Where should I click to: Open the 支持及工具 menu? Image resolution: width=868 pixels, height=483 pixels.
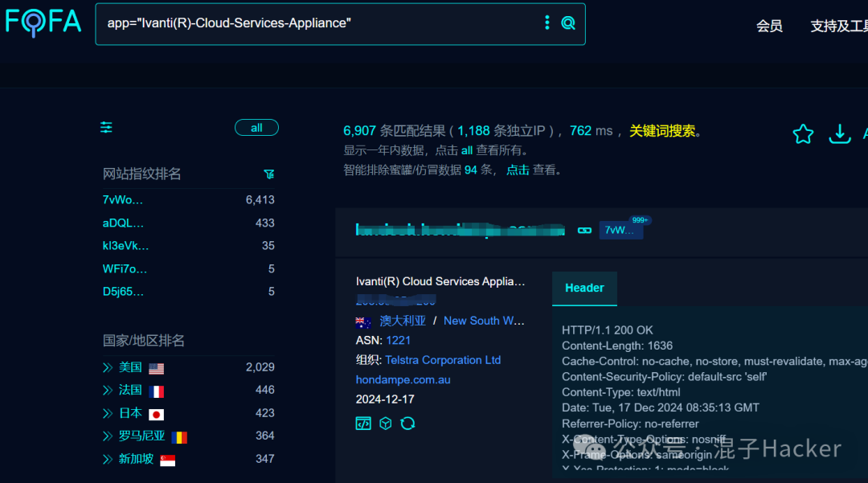tap(838, 26)
